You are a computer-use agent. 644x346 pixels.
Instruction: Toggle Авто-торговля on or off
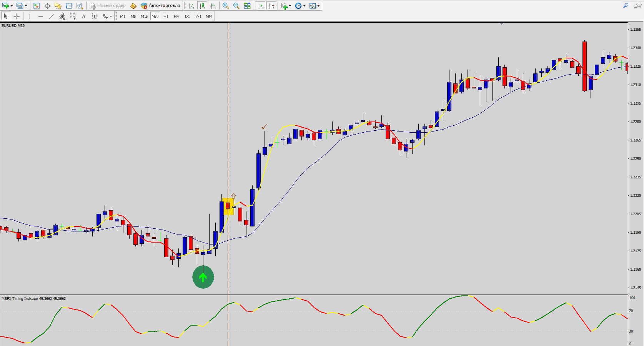coord(160,6)
